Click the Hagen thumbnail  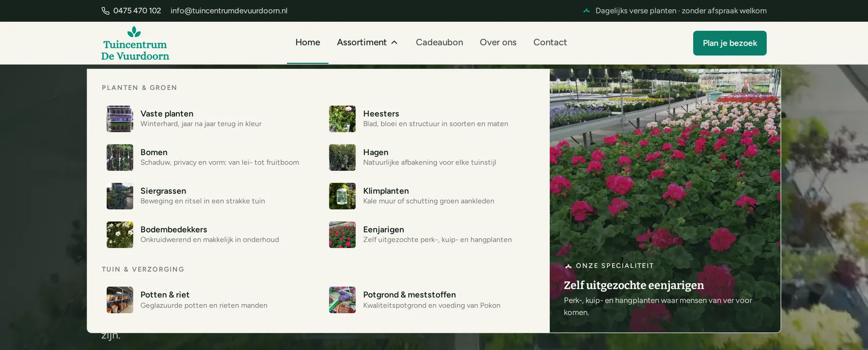[x=342, y=157]
